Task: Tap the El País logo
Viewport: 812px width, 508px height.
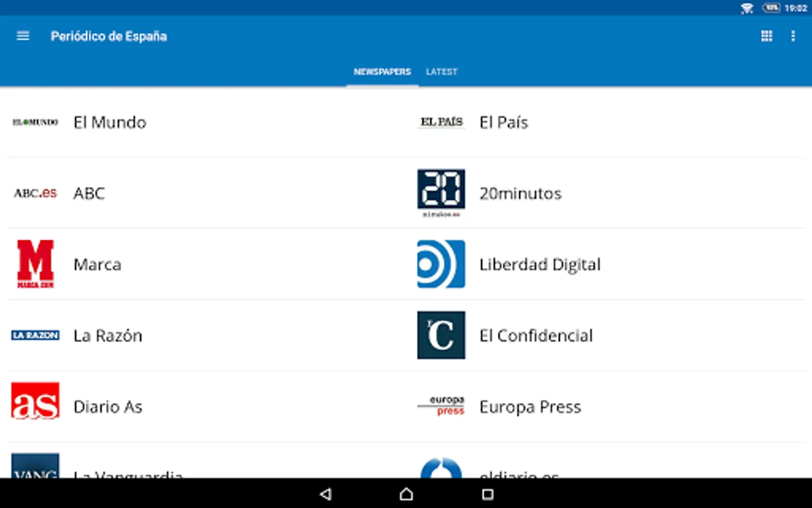Action: coord(442,122)
